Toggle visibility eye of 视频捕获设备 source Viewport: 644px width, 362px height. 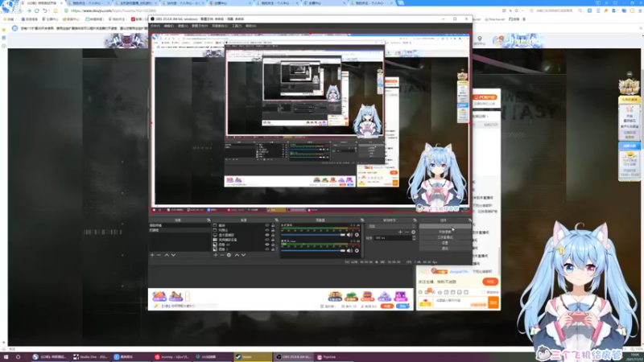pos(267,240)
